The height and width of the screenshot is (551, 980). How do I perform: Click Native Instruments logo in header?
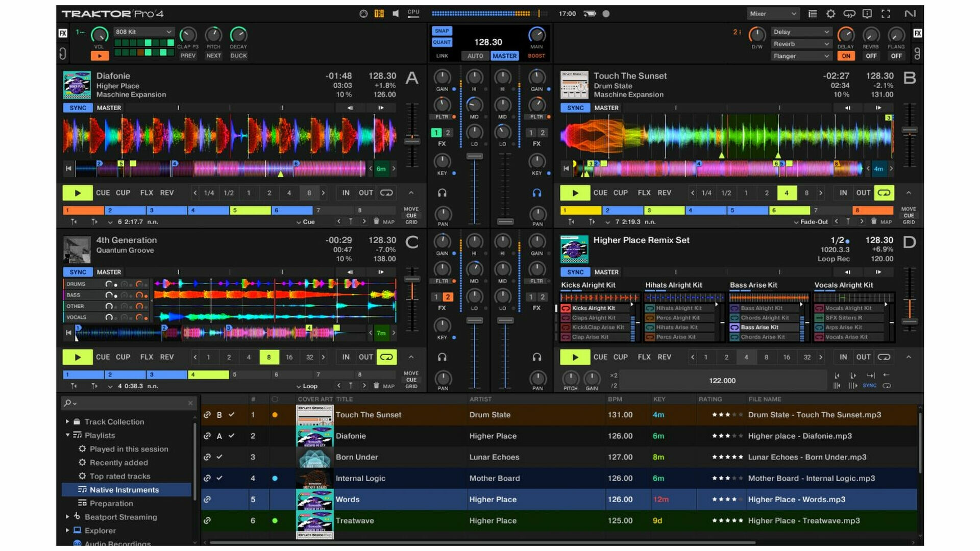coord(910,14)
